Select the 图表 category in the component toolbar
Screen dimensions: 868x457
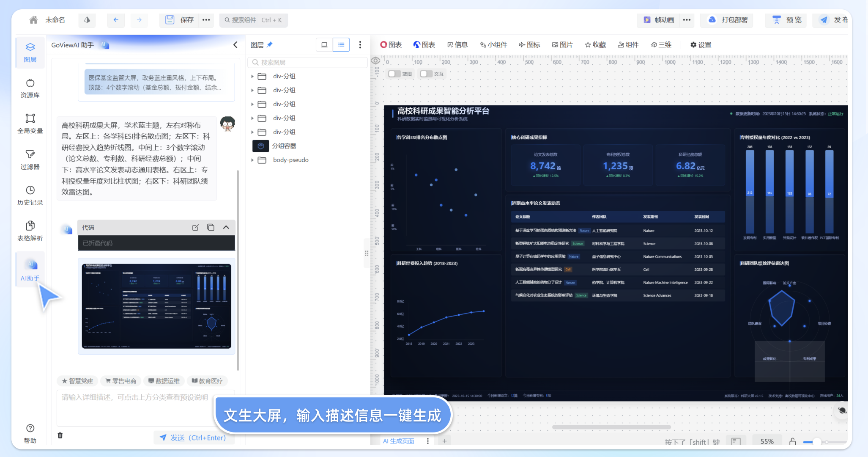click(x=391, y=44)
